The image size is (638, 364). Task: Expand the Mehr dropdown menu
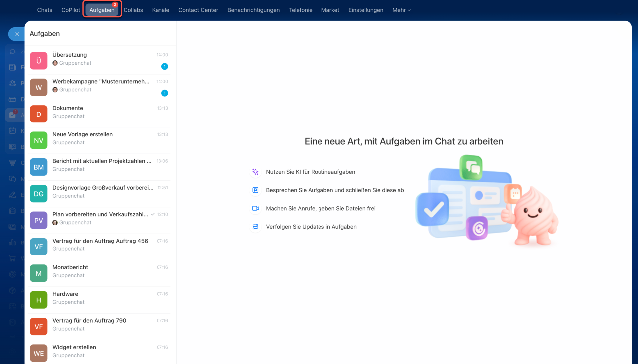[x=401, y=10]
